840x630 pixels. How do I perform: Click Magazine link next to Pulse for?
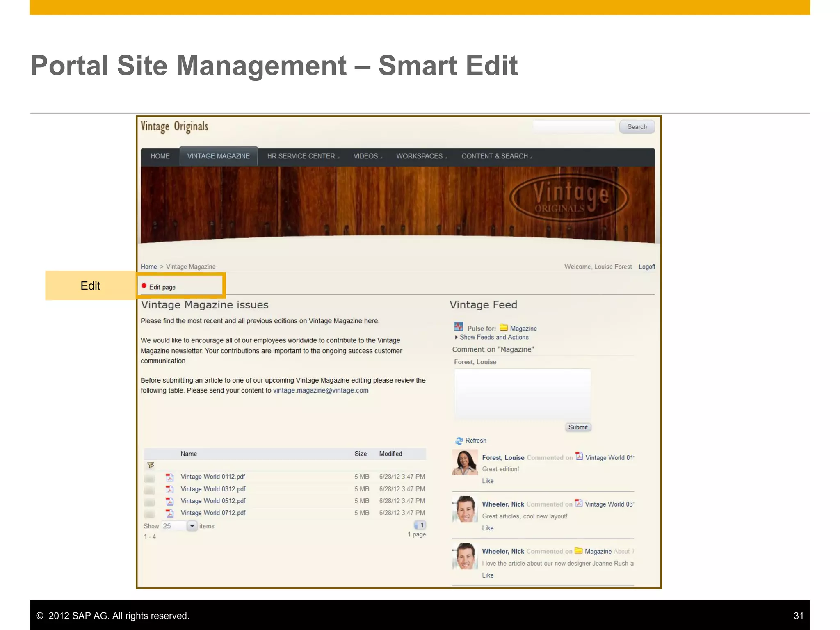pyautogui.click(x=523, y=329)
